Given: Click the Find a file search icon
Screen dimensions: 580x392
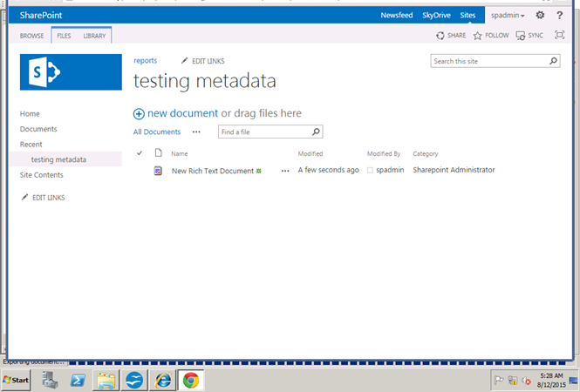Looking at the screenshot, I should 316,132.
